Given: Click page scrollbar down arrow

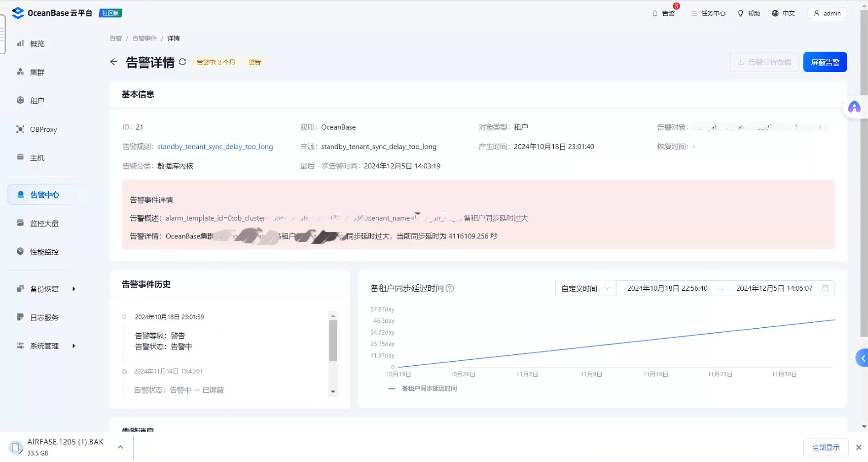Looking at the screenshot, I should [x=864, y=426].
